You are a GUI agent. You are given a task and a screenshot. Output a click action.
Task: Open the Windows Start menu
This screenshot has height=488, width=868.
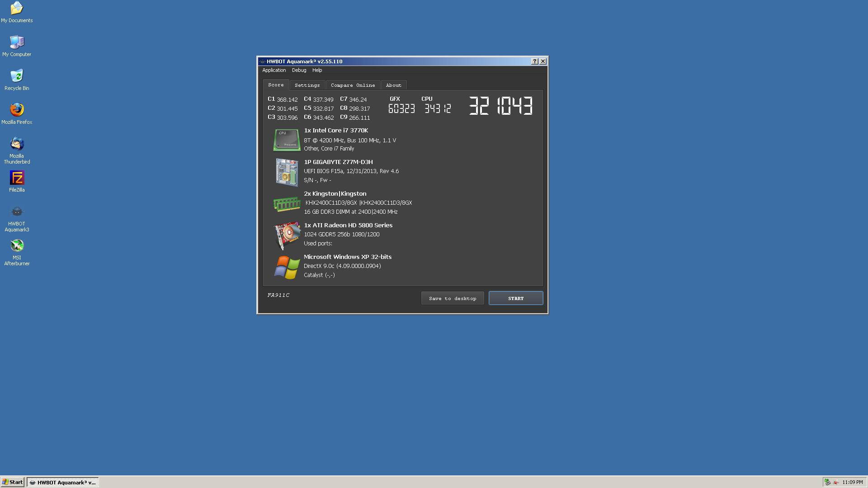13,482
